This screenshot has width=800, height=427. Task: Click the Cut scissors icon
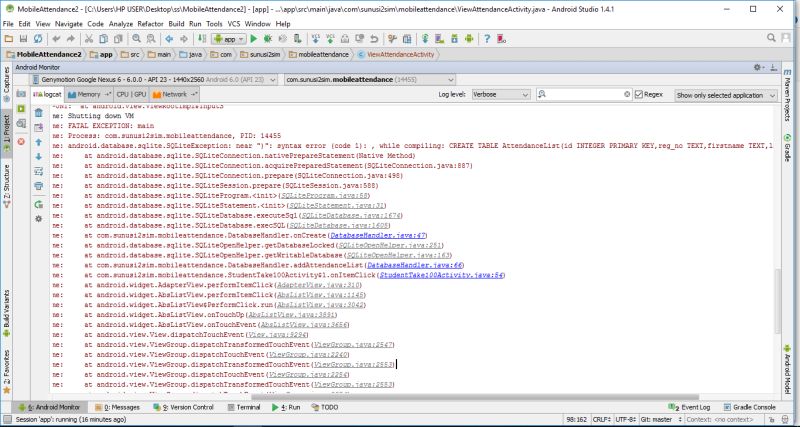tap(88, 39)
